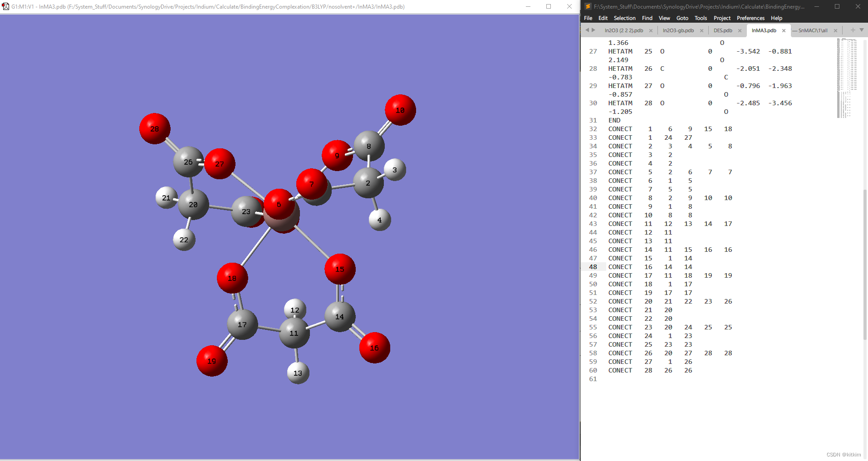The width and height of the screenshot is (868, 461).
Task: Close the InMA3.pdb tab
Action: (x=784, y=31)
